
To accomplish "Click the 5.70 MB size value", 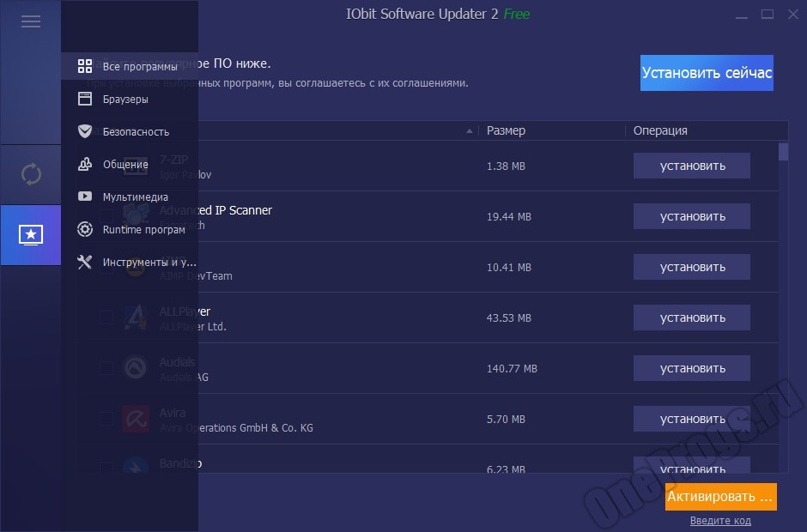I will point(506,420).
